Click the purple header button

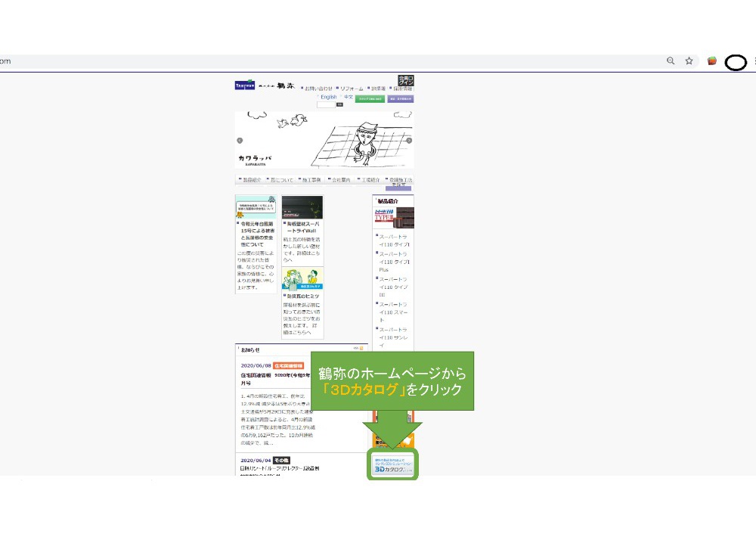tap(400, 99)
